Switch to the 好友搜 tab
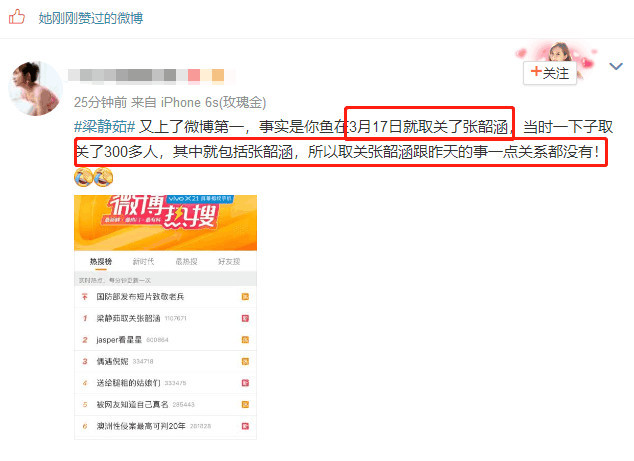Image resolution: width=634 pixels, height=461 pixels. click(229, 262)
